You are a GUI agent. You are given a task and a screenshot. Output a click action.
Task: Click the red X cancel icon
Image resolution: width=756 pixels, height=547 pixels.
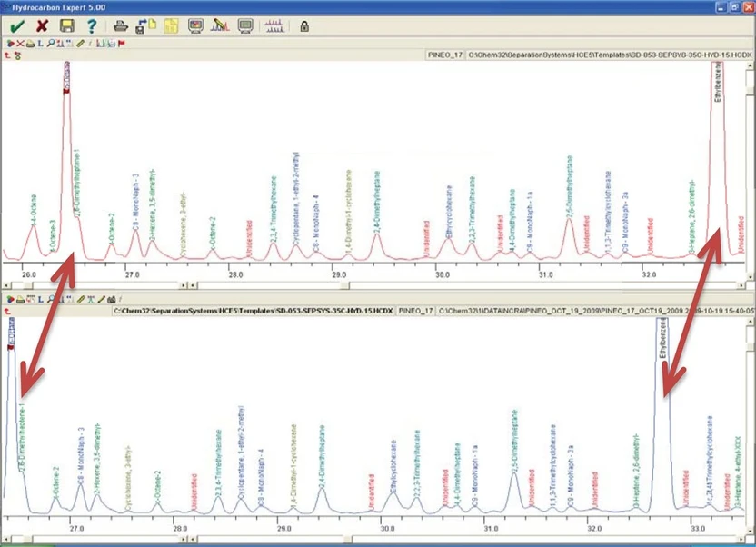click(42, 25)
